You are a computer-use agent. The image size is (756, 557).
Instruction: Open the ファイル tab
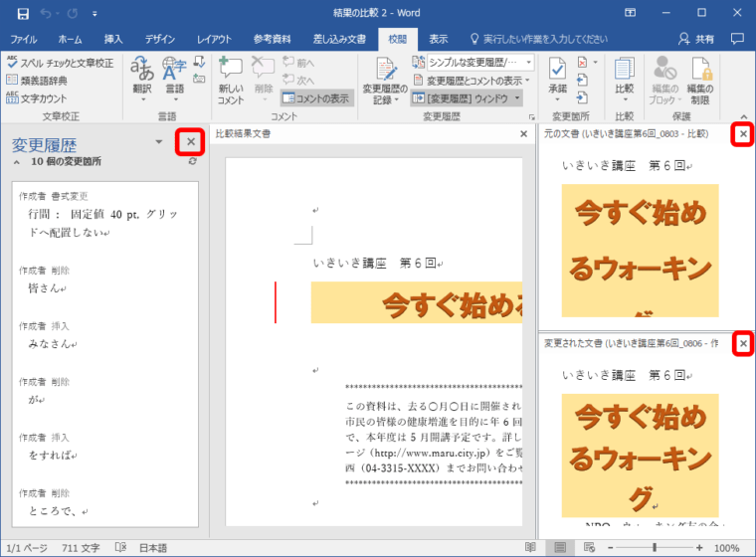(24, 39)
